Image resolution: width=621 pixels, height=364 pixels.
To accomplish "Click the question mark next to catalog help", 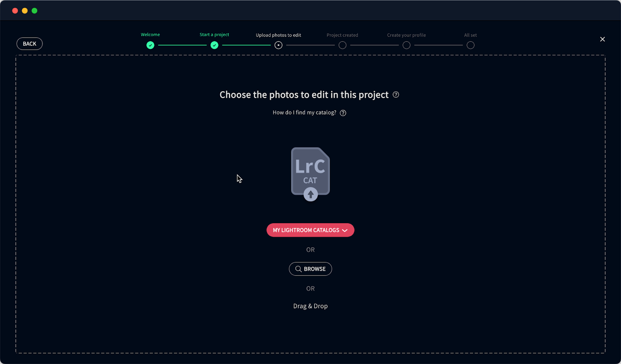I will pyautogui.click(x=343, y=113).
